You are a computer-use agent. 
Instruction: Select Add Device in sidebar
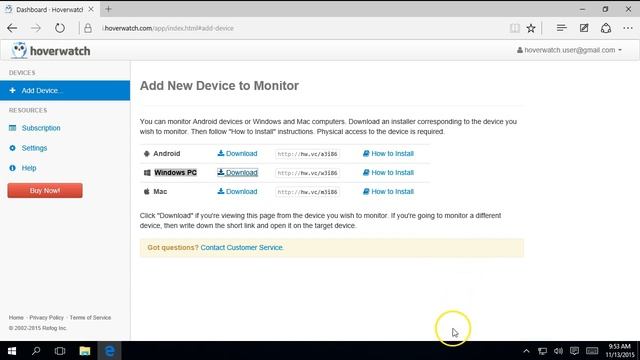(65, 91)
